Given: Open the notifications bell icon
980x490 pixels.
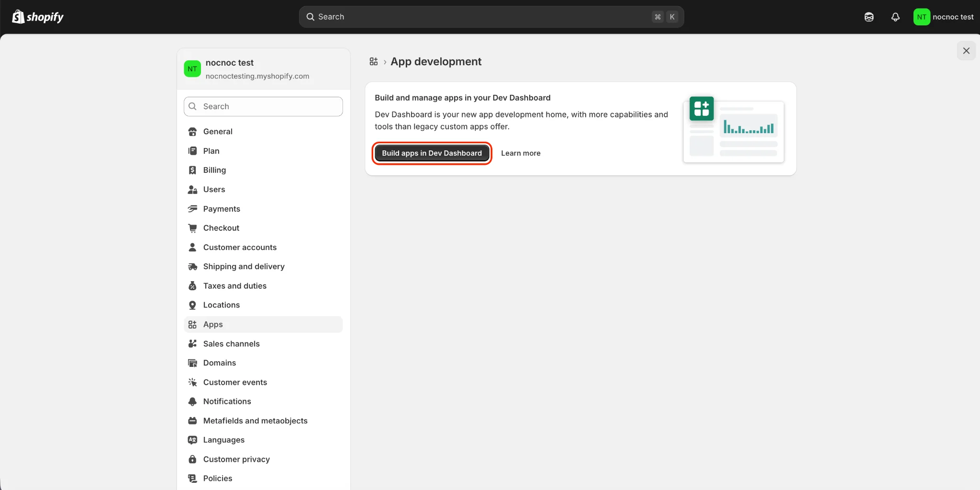Looking at the screenshot, I should 895,17.
